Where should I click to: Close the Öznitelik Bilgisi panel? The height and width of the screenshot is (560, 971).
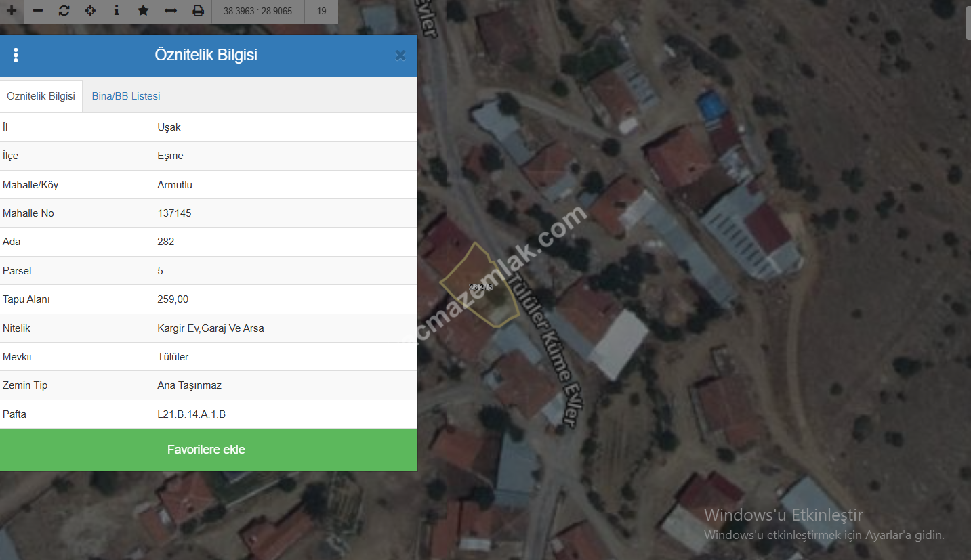click(400, 56)
